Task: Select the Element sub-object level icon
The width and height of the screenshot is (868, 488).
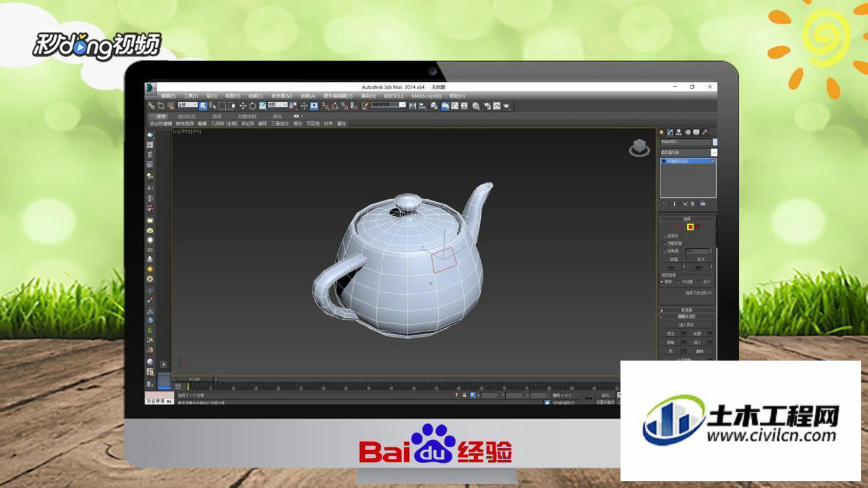Action: click(x=697, y=227)
